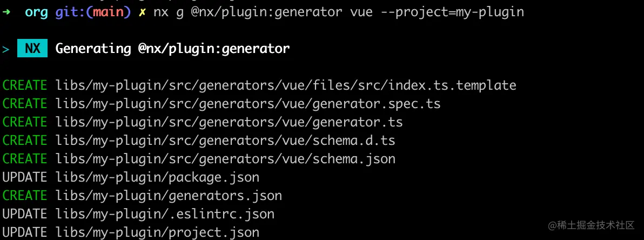This screenshot has height=240, width=644.
Task: Select the "org" directory name in prompt
Action: coord(36,12)
